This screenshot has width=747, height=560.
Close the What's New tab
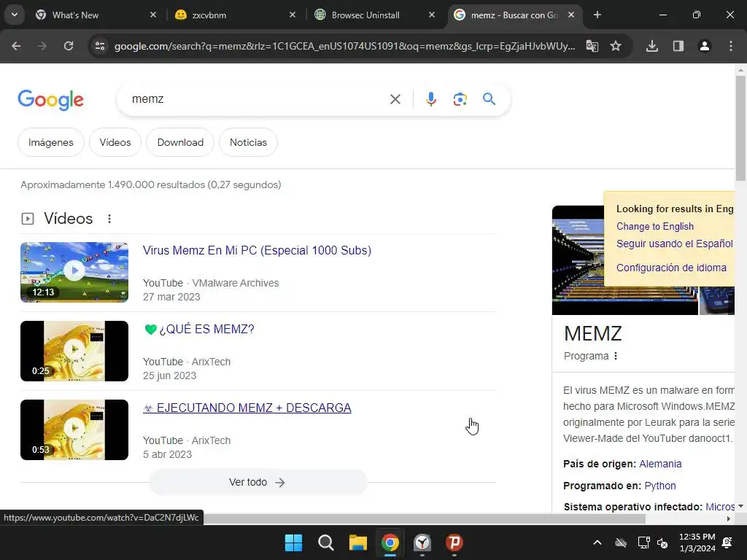(153, 15)
